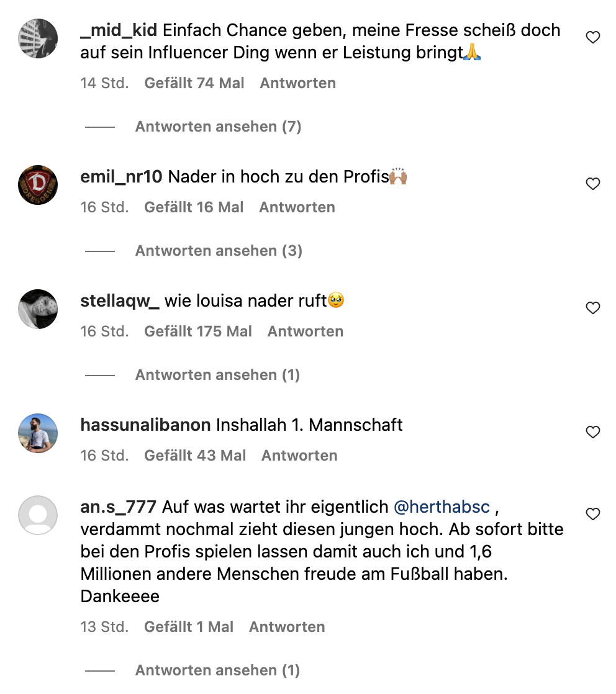The width and height of the screenshot is (616, 694).
Task: Heart the comment by an.s_777
Action: tap(593, 514)
